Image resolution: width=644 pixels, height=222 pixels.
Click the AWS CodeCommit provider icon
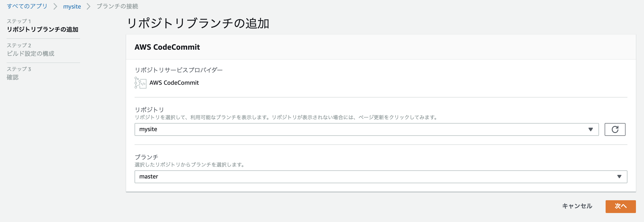point(140,83)
